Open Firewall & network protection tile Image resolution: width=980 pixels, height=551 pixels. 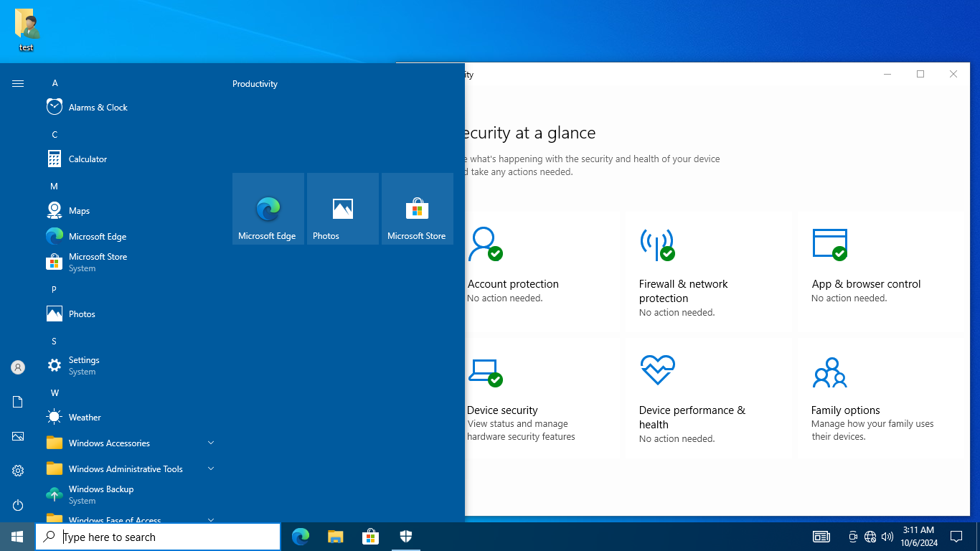coord(708,273)
